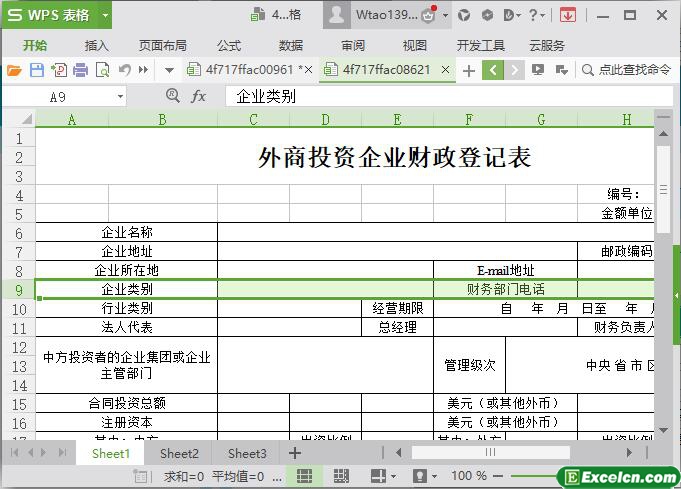
Task: Click the Undo arrow icon
Action: tap(124, 70)
